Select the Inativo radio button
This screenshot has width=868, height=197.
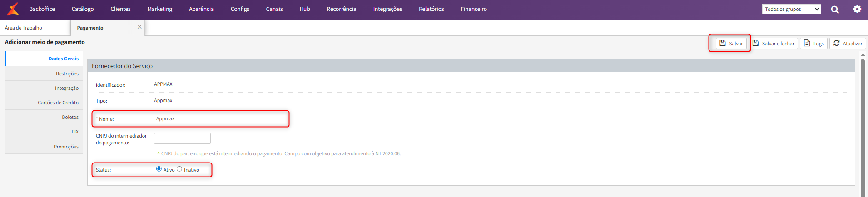179,169
